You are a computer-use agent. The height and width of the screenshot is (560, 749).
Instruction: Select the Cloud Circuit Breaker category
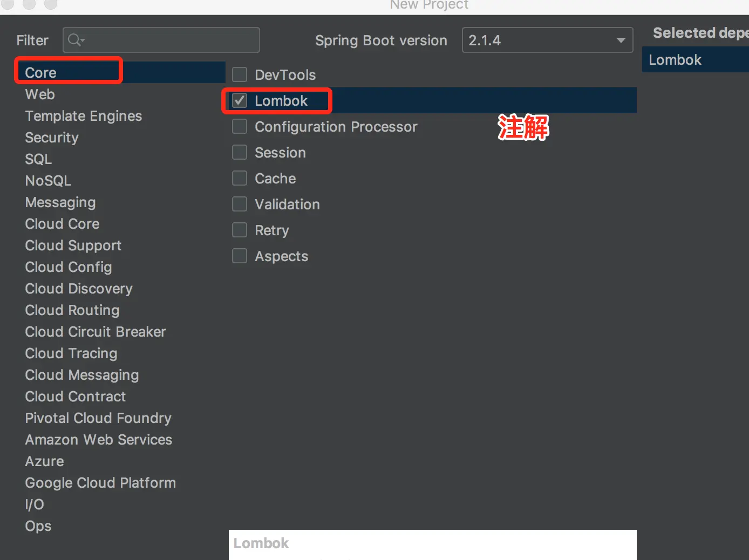click(x=96, y=332)
